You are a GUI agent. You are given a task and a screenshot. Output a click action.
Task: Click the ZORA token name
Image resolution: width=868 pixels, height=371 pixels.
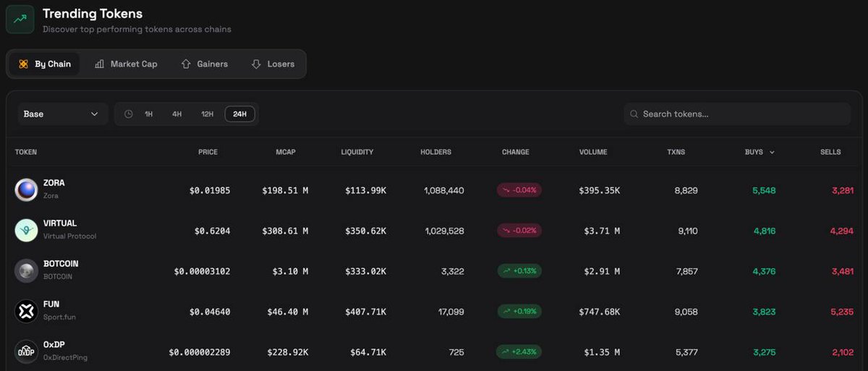pos(54,183)
